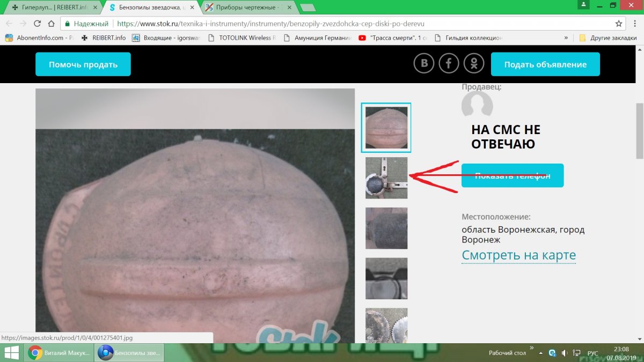The image size is (644, 362).
Task: Click the Chrome user profile icon
Action: click(x=583, y=4)
